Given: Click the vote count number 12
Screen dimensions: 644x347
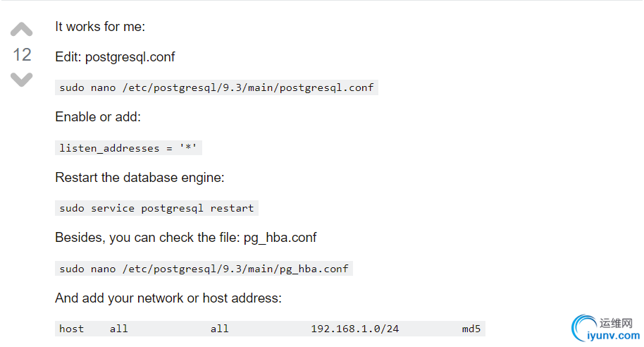Looking at the screenshot, I should click(x=22, y=55).
